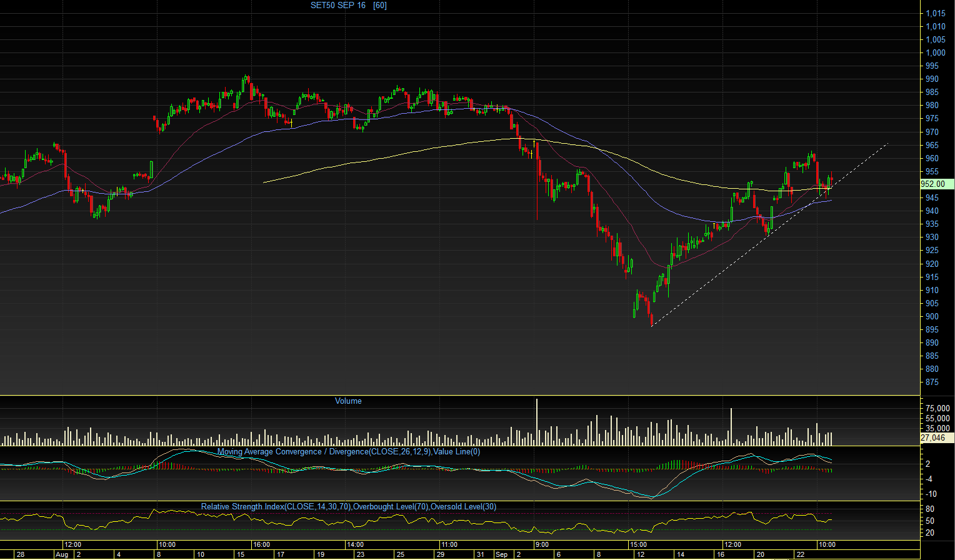Click the 75,000 volume axis label
The image size is (955, 560).
click(938, 409)
